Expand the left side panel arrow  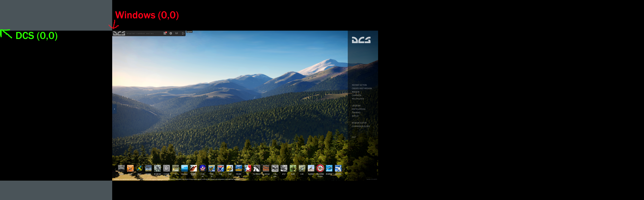114,109
